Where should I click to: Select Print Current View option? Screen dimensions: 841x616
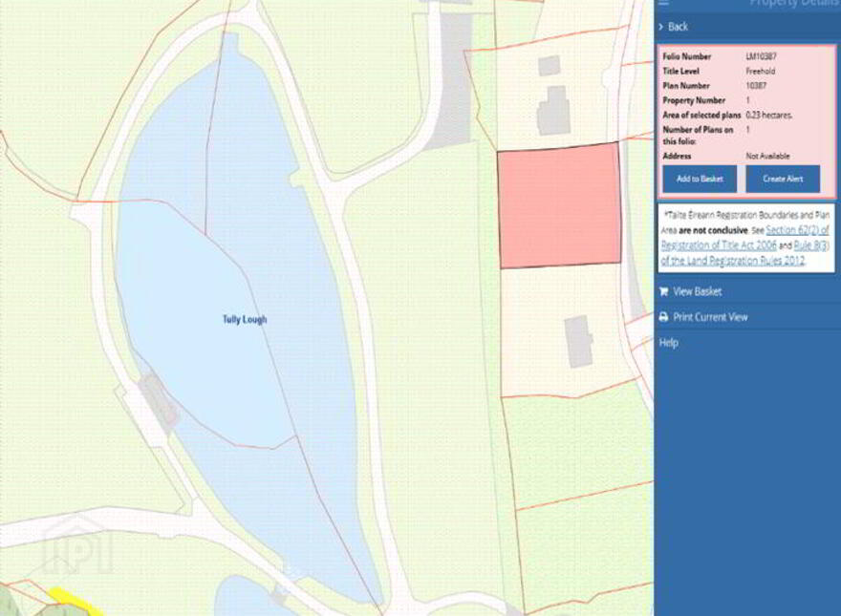coord(710,317)
